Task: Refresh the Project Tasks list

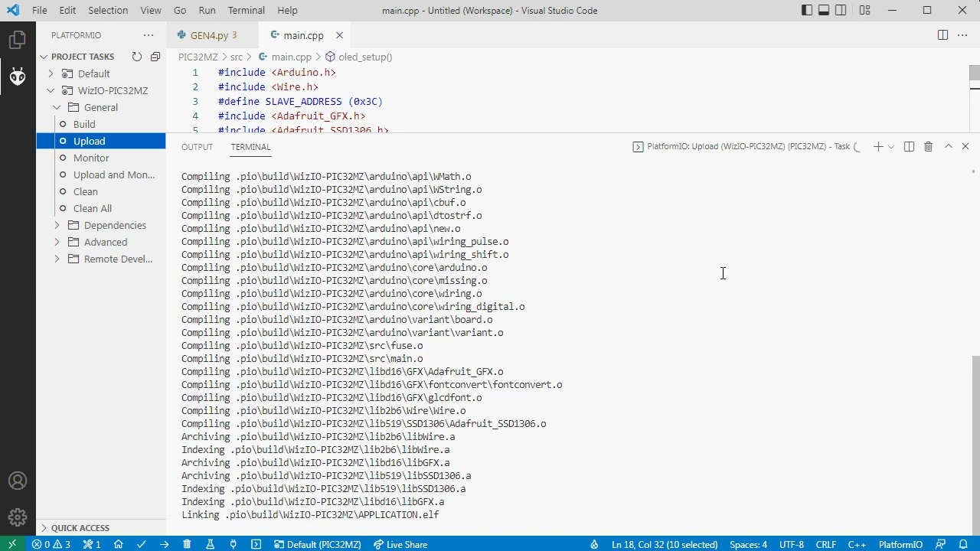Action: pos(136,57)
